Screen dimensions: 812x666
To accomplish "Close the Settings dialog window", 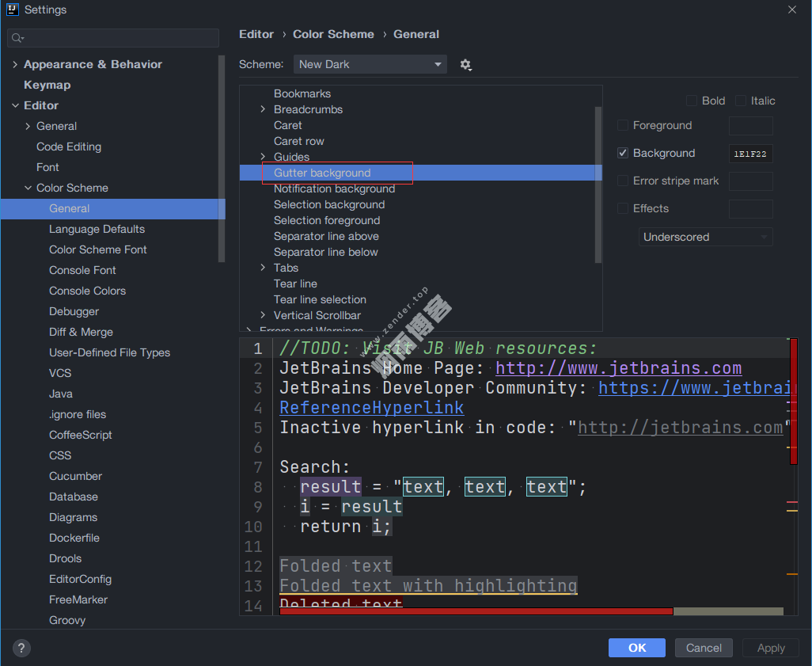I will (x=792, y=10).
